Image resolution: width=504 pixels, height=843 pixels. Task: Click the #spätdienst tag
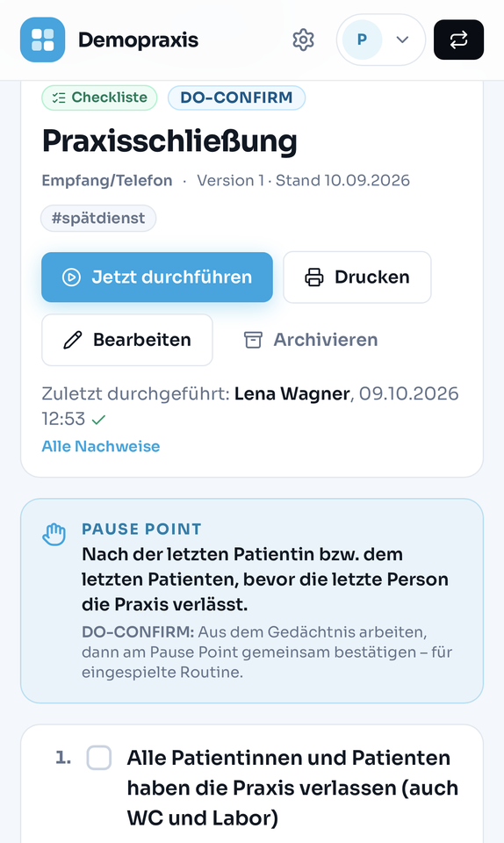(x=98, y=219)
